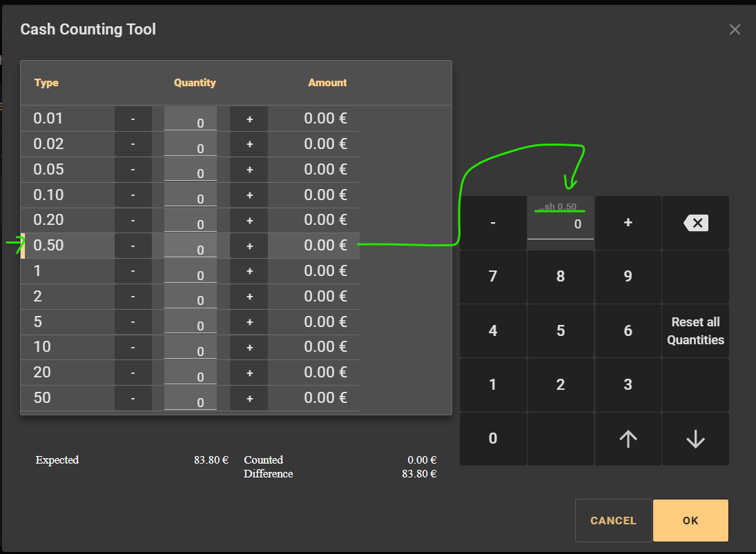Click the CANCEL button
Image resolution: width=756 pixels, height=554 pixels.
point(613,521)
